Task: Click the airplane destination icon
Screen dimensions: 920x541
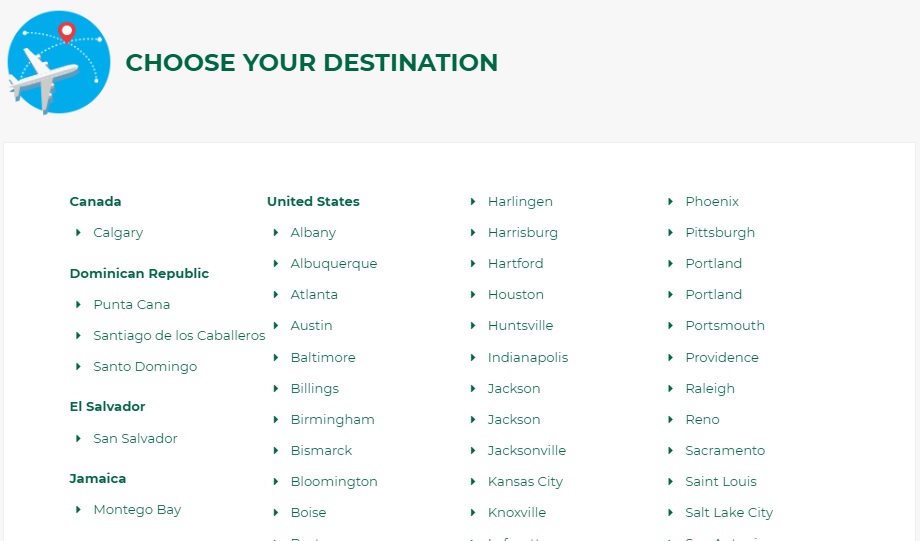Action: click(59, 62)
